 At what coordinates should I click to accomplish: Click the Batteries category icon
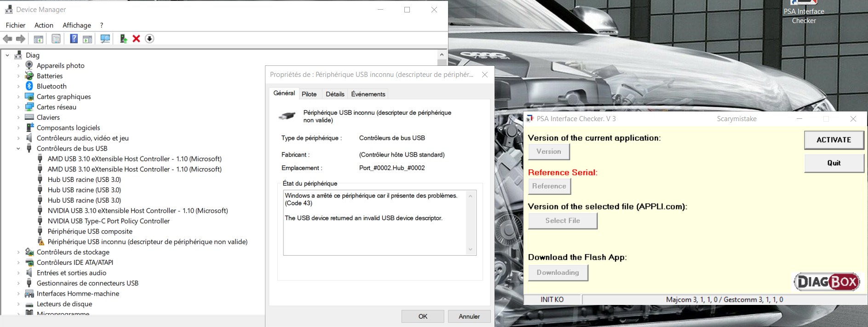[29, 76]
